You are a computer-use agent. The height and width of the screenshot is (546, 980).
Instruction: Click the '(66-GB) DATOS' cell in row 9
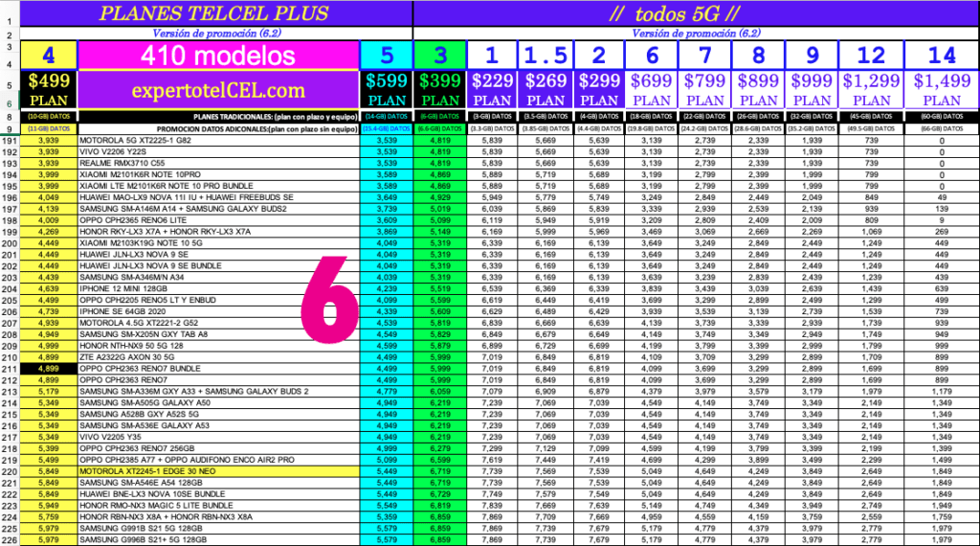pos(942,129)
